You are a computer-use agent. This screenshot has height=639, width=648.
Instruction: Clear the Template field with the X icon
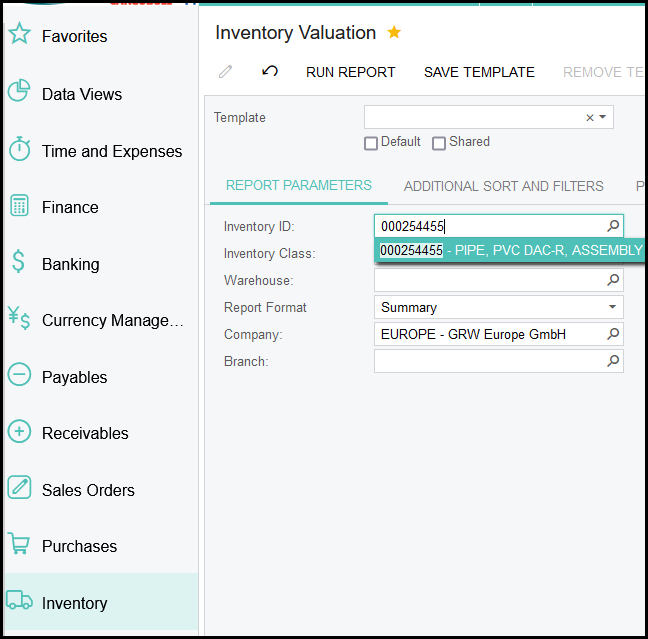click(590, 118)
